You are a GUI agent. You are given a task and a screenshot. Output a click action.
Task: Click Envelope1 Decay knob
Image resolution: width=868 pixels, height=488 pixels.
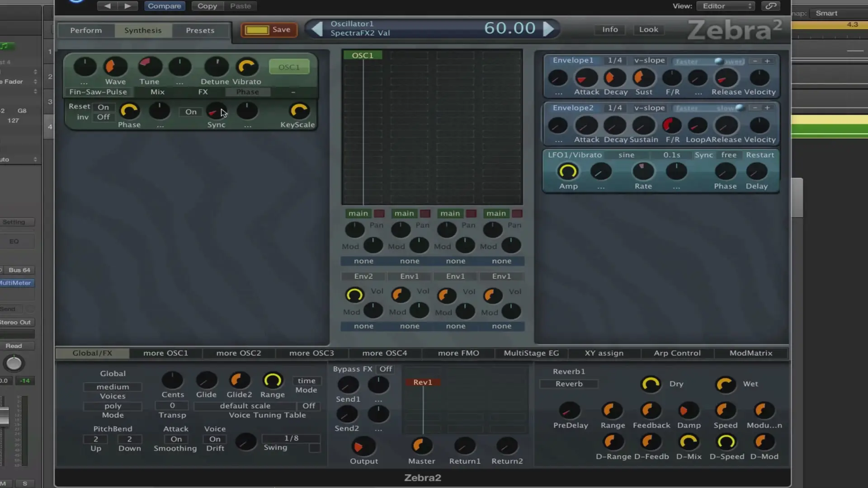615,78
